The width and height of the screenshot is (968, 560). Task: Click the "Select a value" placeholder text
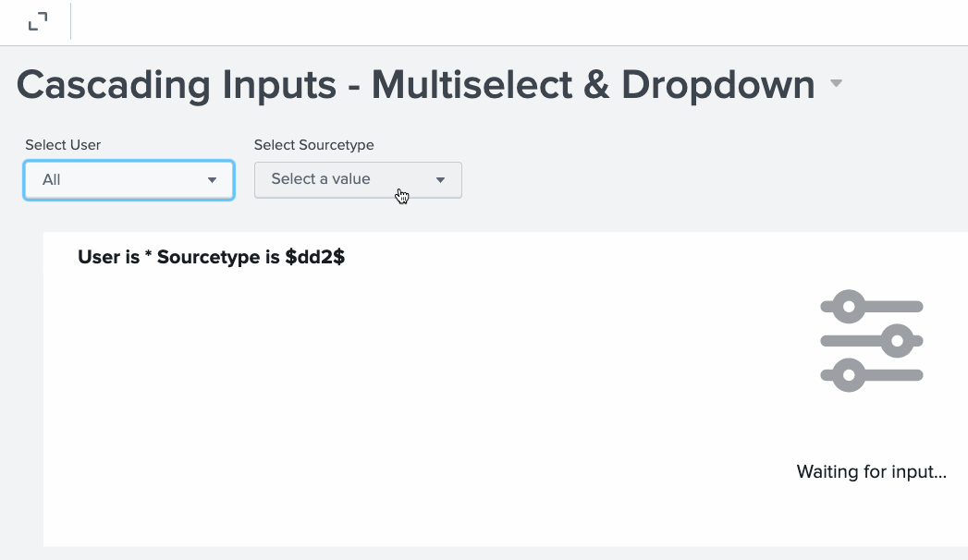[321, 179]
